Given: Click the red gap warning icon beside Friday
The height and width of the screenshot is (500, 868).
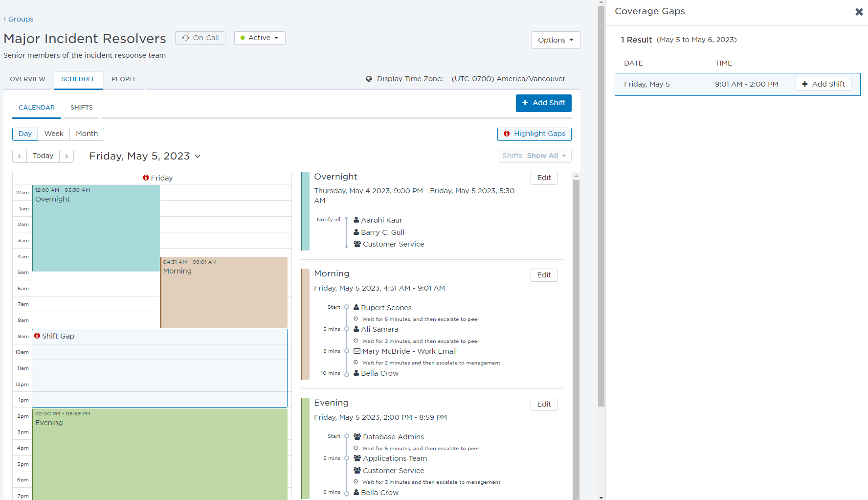Looking at the screenshot, I should tap(146, 178).
